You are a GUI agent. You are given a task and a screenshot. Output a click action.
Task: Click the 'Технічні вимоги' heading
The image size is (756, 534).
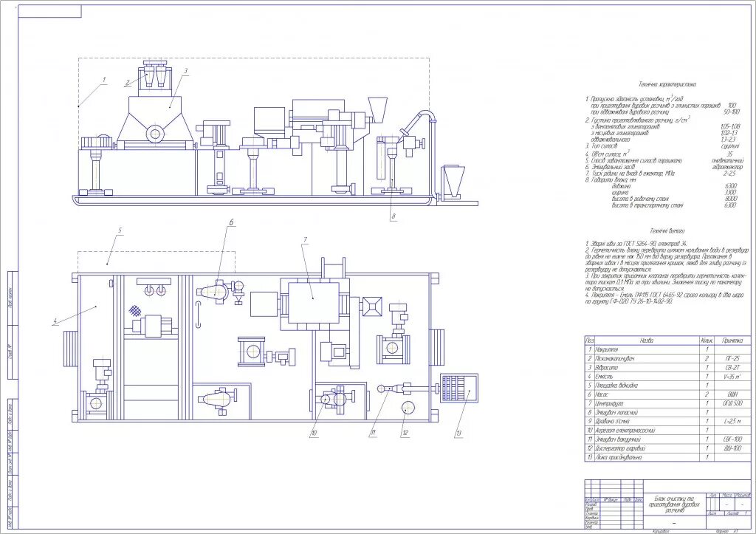point(667,231)
